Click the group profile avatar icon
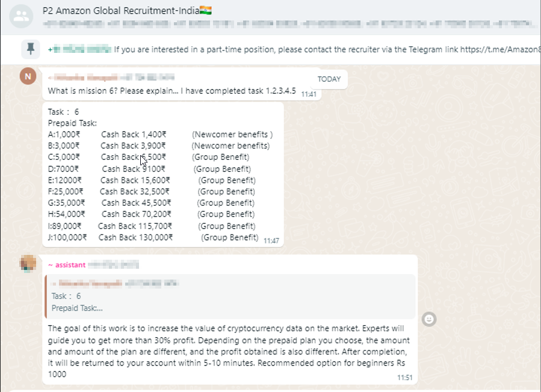Screen dimensions: 541x392 click(x=21, y=16)
